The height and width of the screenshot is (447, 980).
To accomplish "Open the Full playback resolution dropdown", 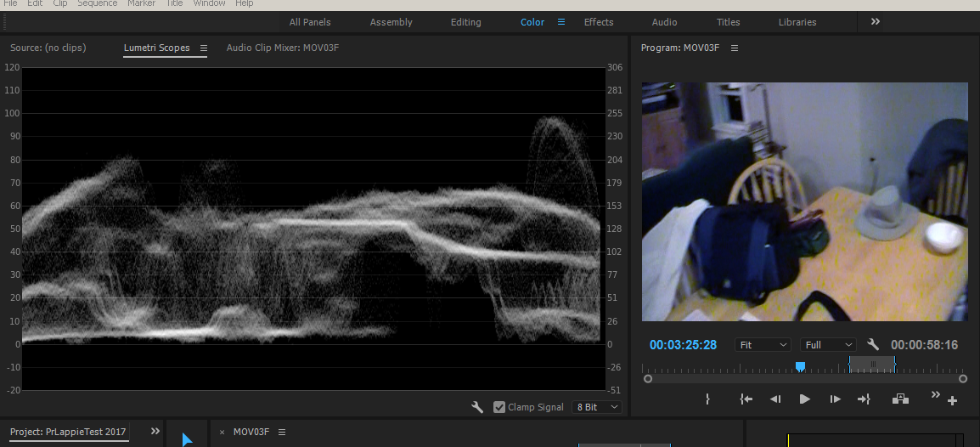I will 829,345.
